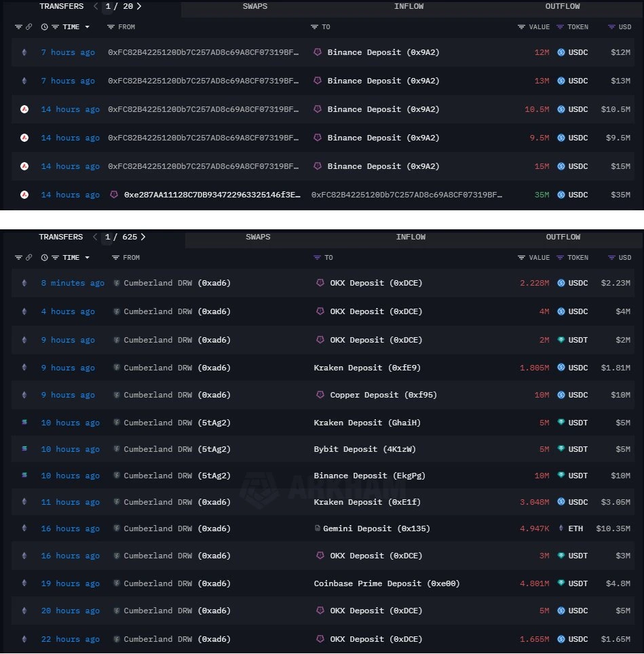The height and width of the screenshot is (654, 644).
Task: Click the Binance entity icon in the 9.5M row
Action: tap(318, 137)
